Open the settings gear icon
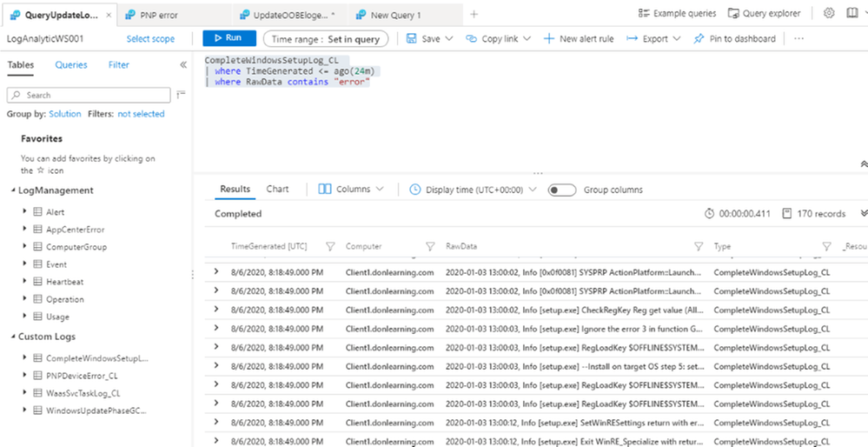Viewport: 868px width, 447px height. [x=829, y=13]
